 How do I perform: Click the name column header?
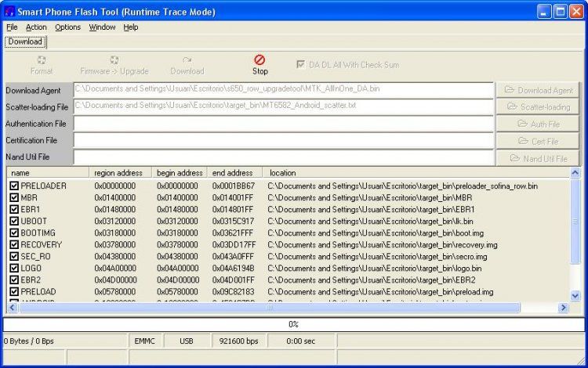tap(48, 172)
